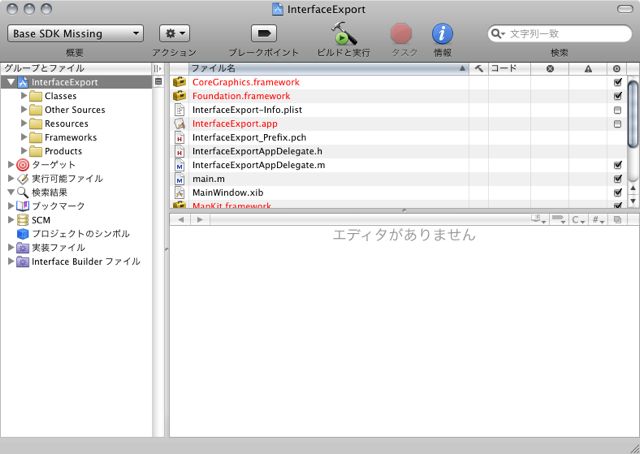
Task: Select the Executables group icon
Action: (x=23, y=179)
